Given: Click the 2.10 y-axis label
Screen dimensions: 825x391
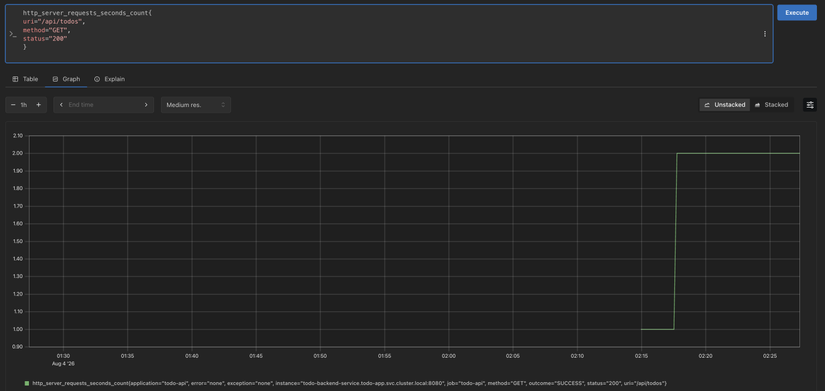Looking at the screenshot, I should 17,136.
